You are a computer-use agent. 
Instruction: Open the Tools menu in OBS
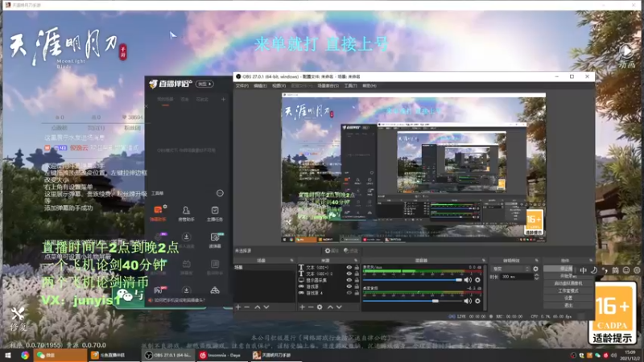(350, 86)
